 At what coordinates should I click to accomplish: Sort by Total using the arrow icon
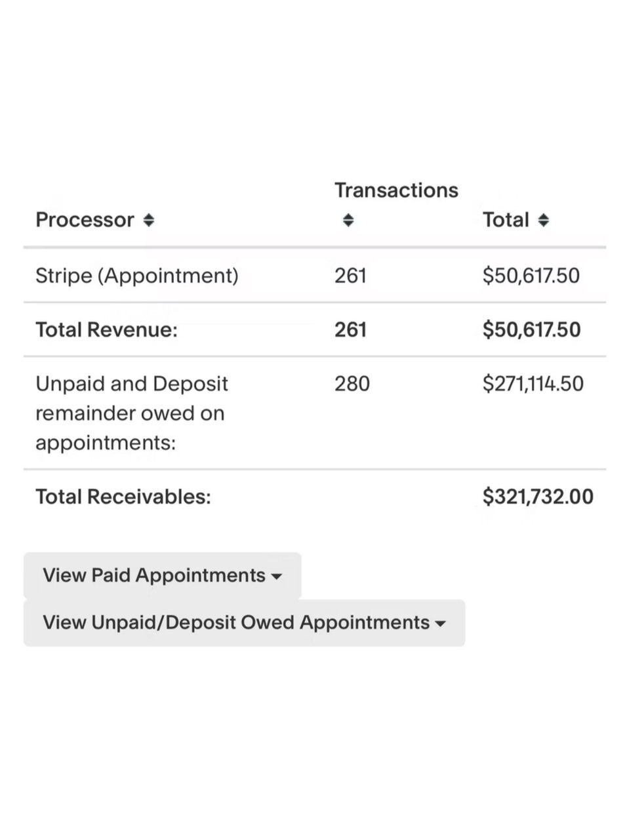543,220
